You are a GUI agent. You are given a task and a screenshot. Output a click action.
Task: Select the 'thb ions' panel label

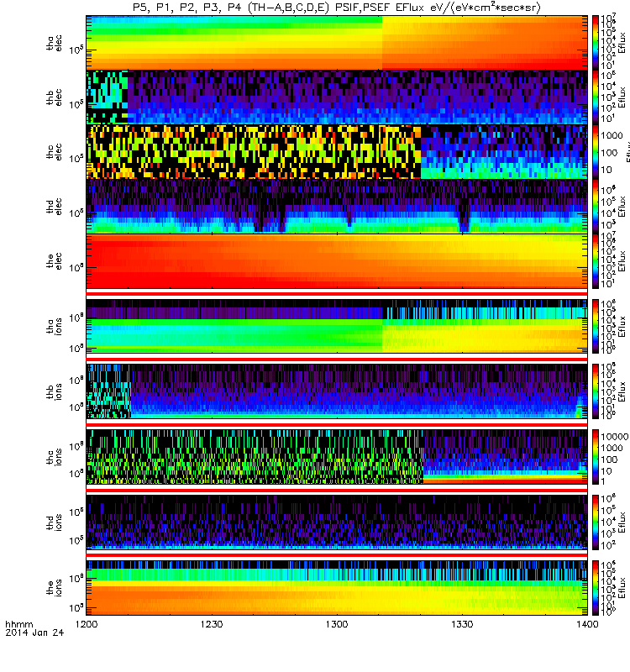[x=54, y=391]
